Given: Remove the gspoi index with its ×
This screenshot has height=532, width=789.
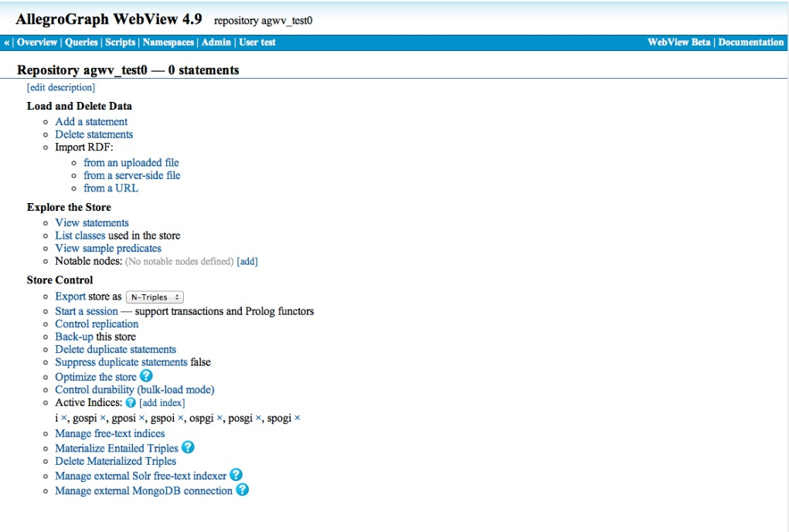Looking at the screenshot, I should (x=180, y=418).
